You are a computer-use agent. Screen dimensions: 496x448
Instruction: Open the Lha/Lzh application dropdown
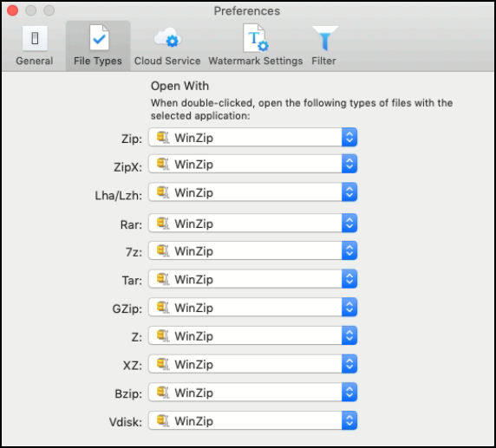(252, 192)
